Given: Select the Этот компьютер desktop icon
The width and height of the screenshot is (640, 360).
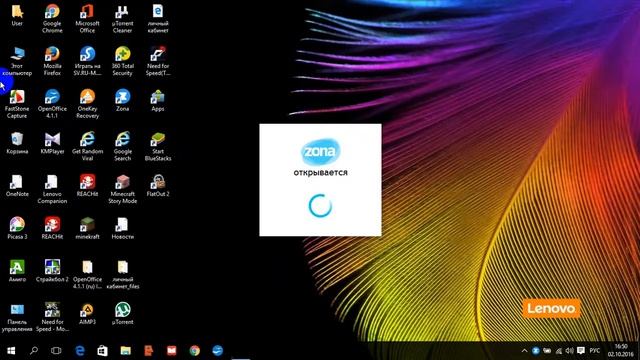Looking at the screenshot, I should (x=17, y=61).
